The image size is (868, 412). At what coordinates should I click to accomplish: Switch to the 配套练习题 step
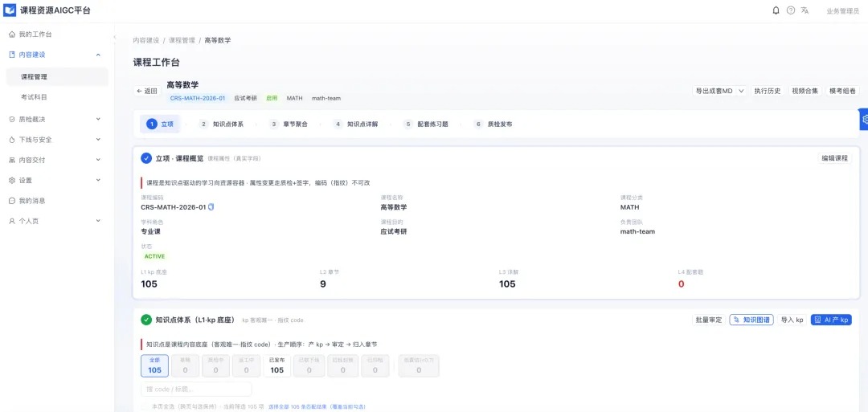[426, 124]
